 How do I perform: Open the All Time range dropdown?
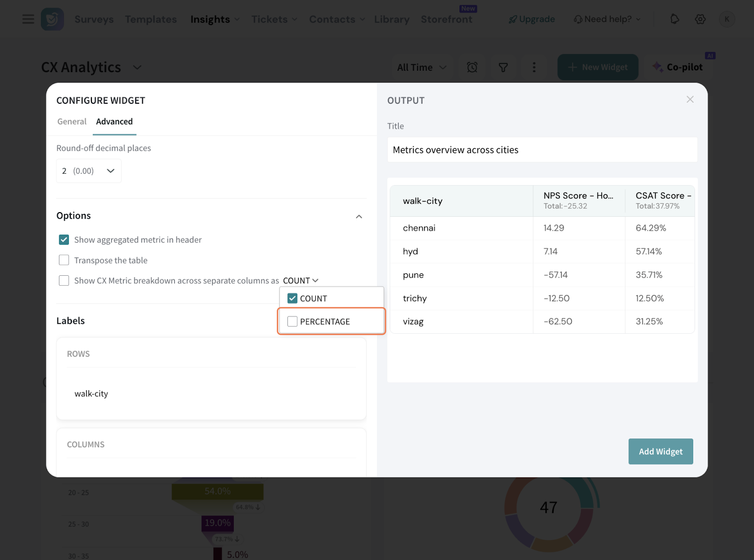coord(421,67)
